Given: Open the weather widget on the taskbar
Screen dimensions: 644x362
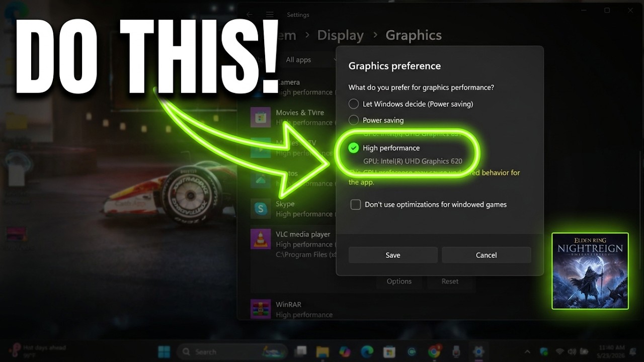Looking at the screenshot, I should click(x=38, y=351).
